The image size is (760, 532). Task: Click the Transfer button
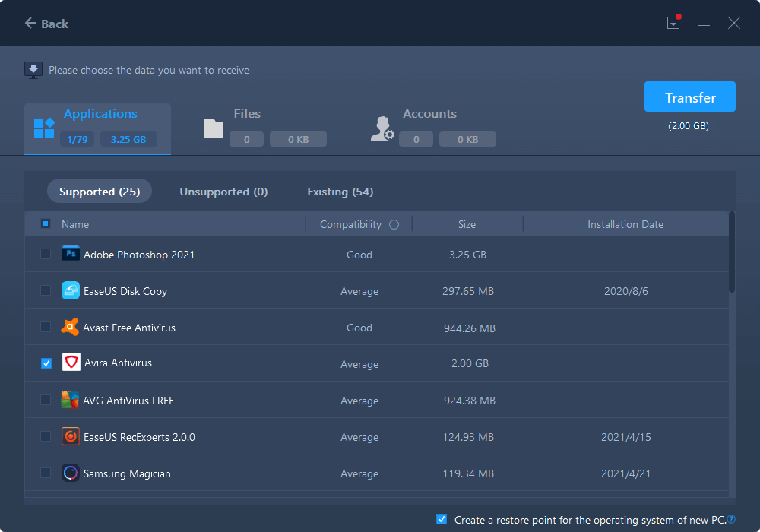click(x=690, y=97)
